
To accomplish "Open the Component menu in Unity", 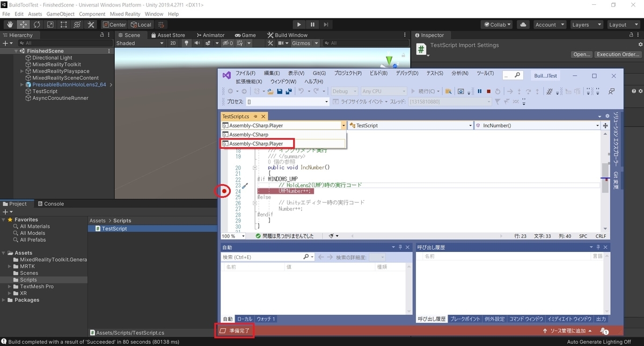I will pyautogui.click(x=92, y=13).
